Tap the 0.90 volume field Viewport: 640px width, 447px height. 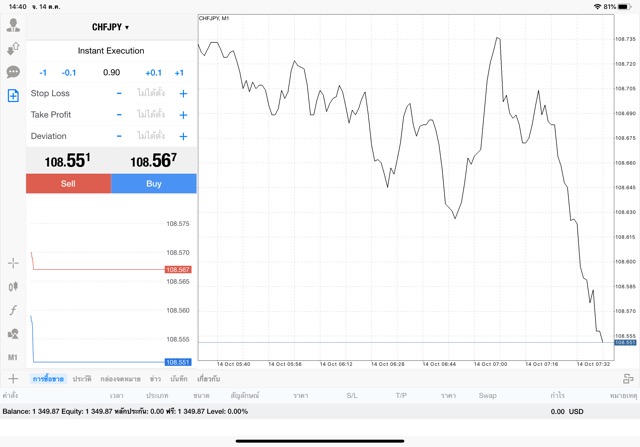pos(111,73)
